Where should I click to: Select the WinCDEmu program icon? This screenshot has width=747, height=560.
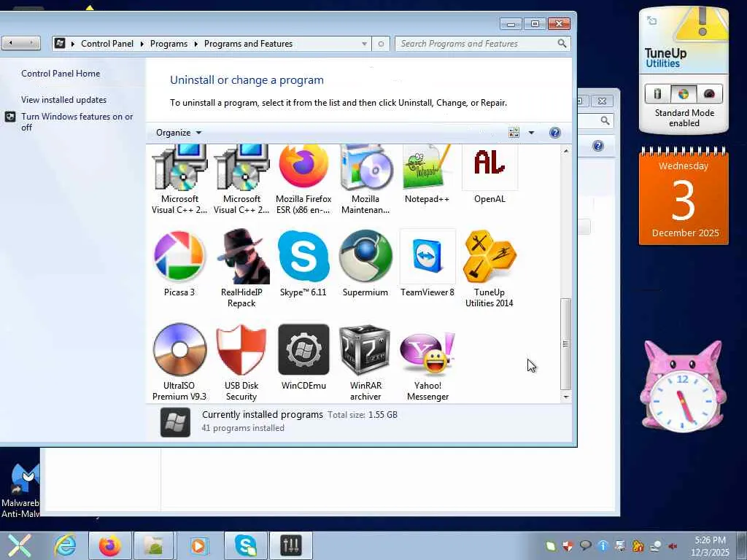pos(303,356)
